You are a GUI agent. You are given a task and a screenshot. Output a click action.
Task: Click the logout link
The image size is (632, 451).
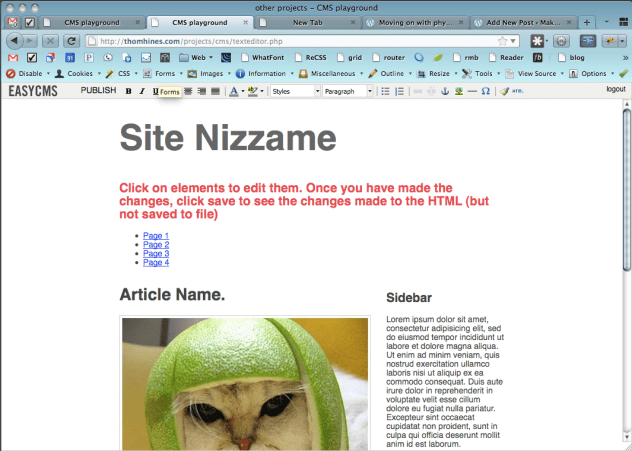(x=616, y=90)
